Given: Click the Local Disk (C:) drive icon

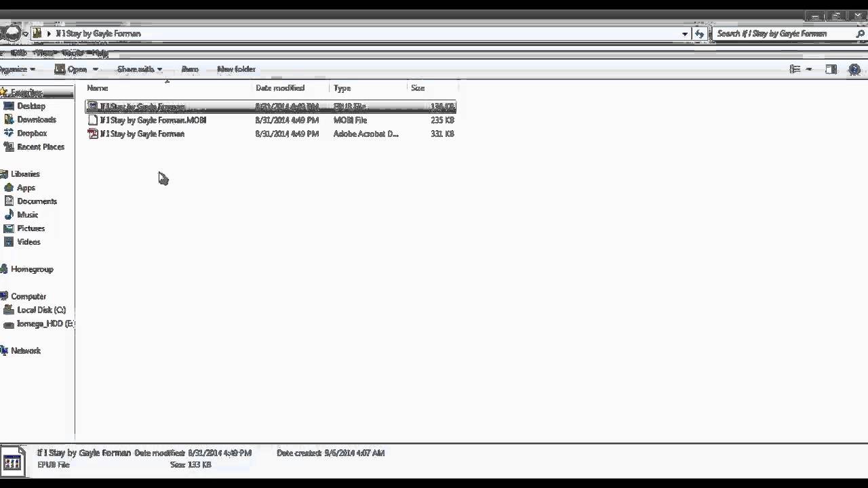Looking at the screenshot, I should [9, 310].
